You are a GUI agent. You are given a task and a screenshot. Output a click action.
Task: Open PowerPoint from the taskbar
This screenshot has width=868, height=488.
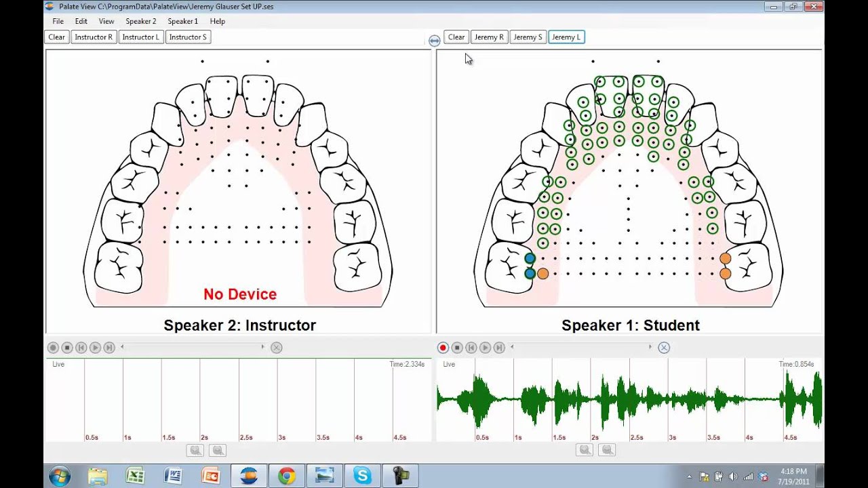pos(210,476)
